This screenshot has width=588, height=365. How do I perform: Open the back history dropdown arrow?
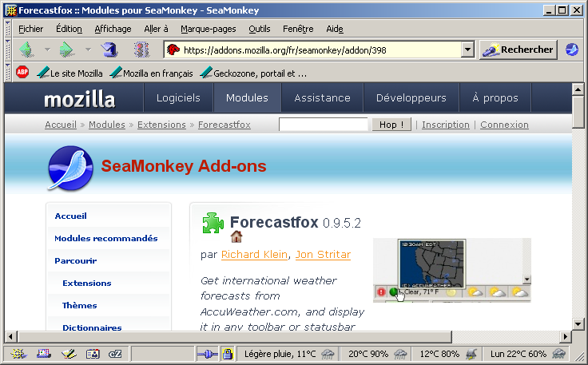point(47,50)
